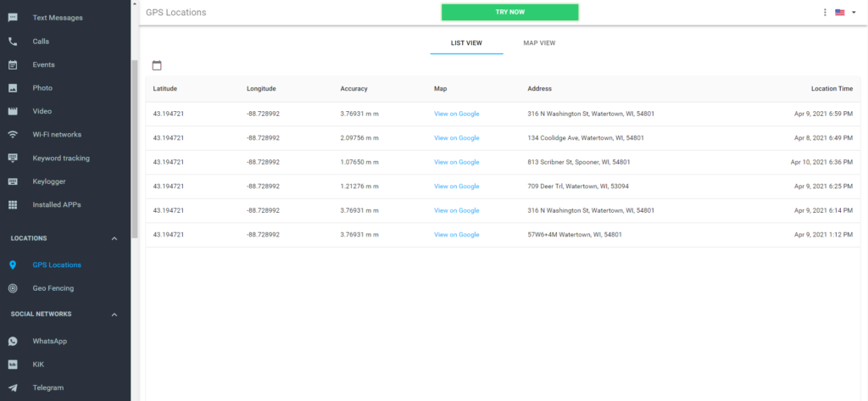Open the Photo icon in sidebar

pos(13,87)
